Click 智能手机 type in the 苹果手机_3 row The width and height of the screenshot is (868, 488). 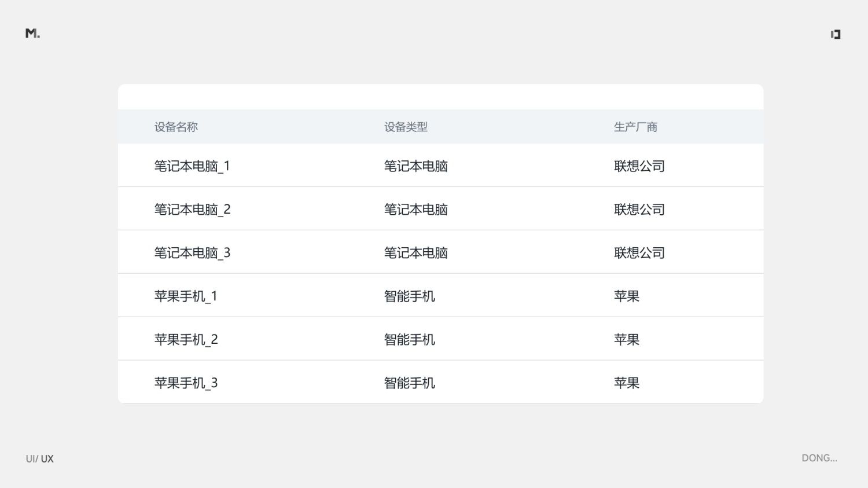(409, 383)
